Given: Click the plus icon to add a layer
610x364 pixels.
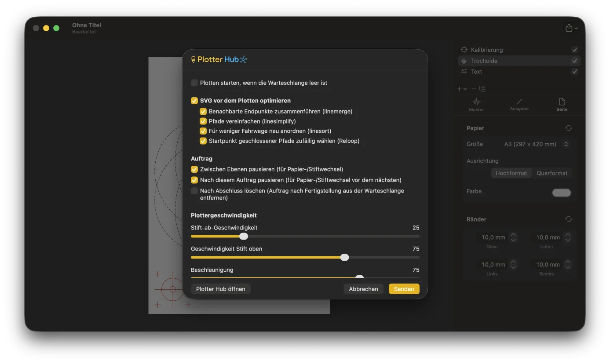Looking at the screenshot, I should [459, 89].
